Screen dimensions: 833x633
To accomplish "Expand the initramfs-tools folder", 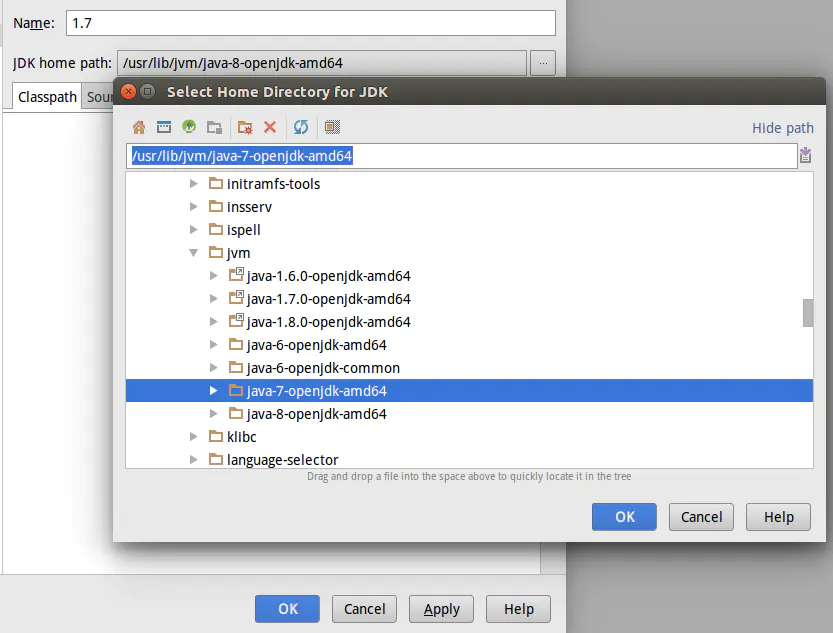I will pyautogui.click(x=193, y=184).
